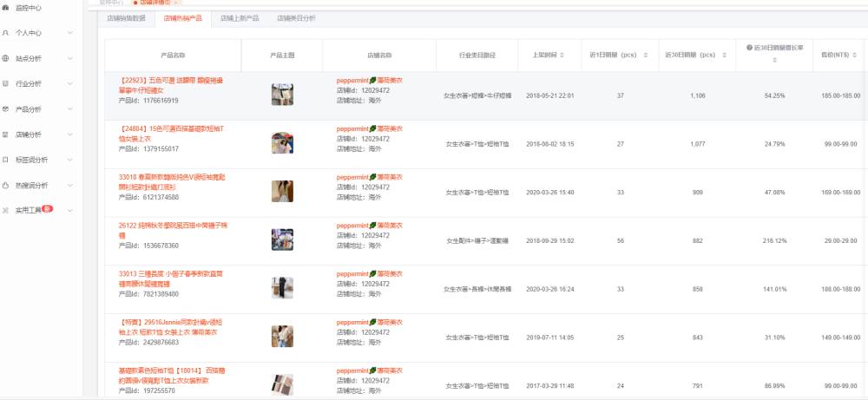The image size is (868, 400).
Task: Click product thumbnail for ID 1176616919
Action: [x=282, y=95]
